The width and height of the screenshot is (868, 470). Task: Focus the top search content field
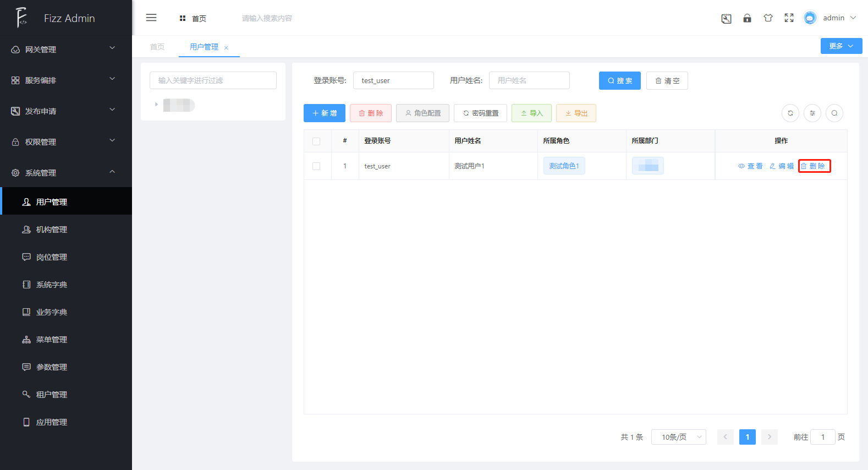267,18
